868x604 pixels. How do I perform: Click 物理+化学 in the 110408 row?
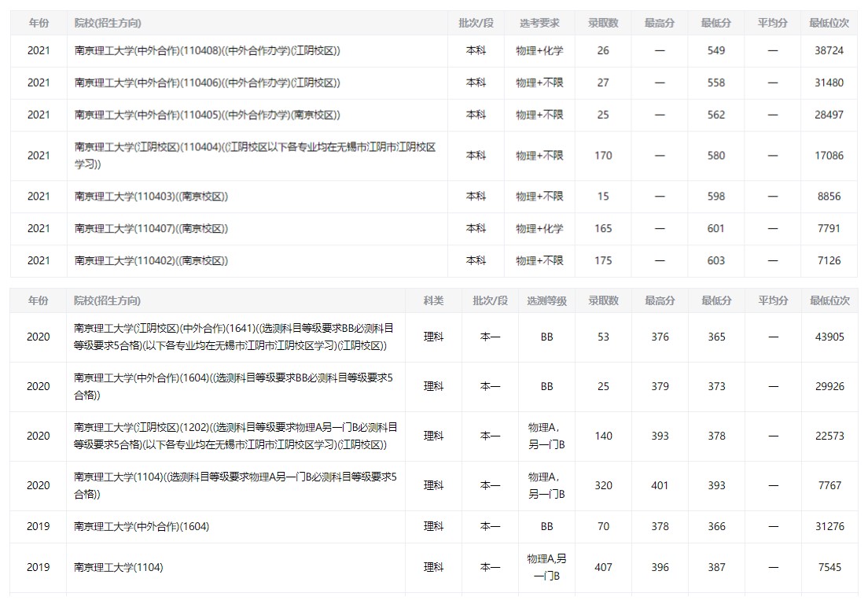tap(539, 51)
